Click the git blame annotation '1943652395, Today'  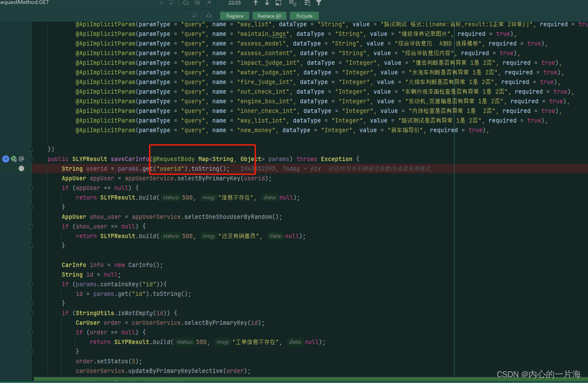pyautogui.click(x=270, y=169)
